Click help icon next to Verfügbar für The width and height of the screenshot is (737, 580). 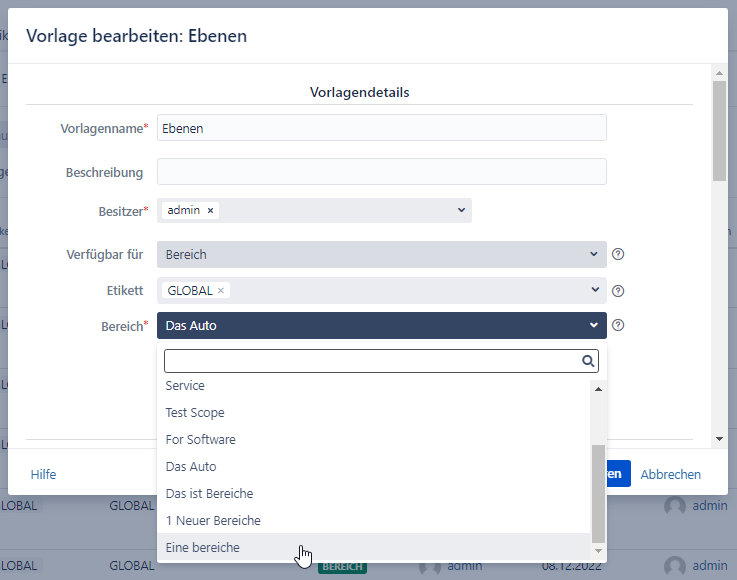click(618, 255)
